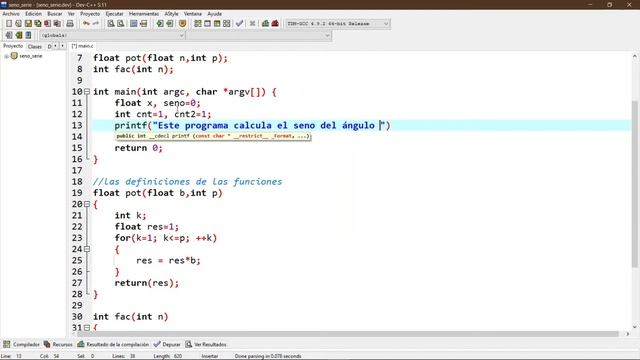Viewport: 640px width, 360px height.
Task: Click the Ver Resultados magnifier icon
Action: pos(189,344)
